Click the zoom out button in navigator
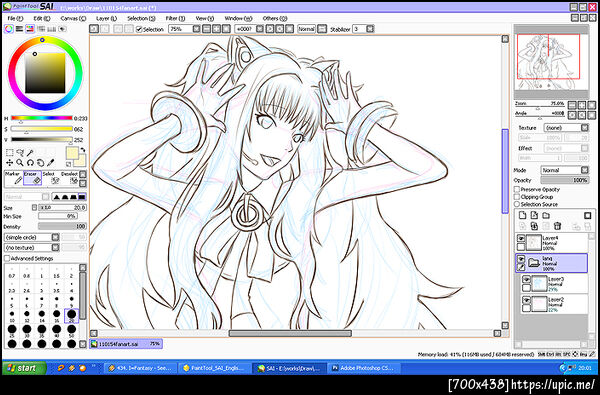The image size is (600, 395). [x=572, y=105]
